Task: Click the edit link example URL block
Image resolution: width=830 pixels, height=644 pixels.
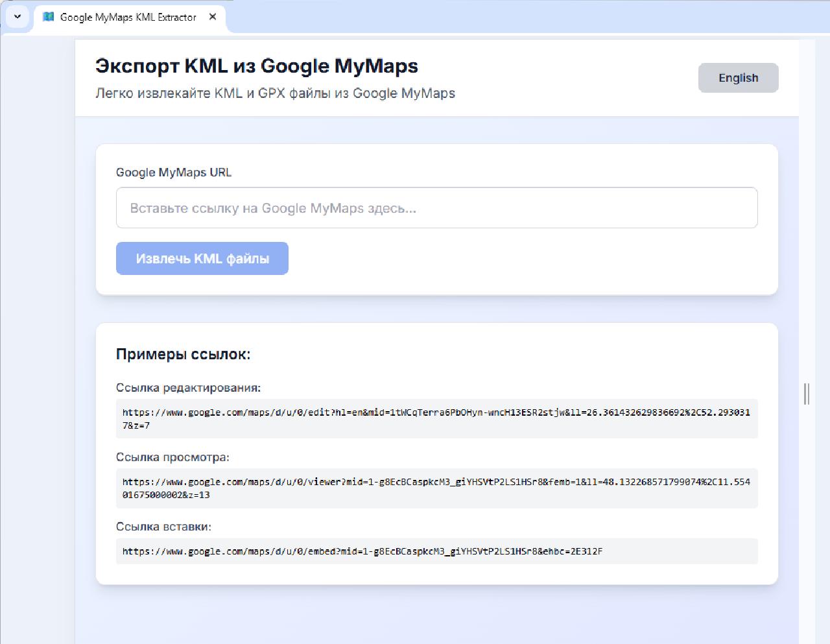Action: pyautogui.click(x=436, y=418)
